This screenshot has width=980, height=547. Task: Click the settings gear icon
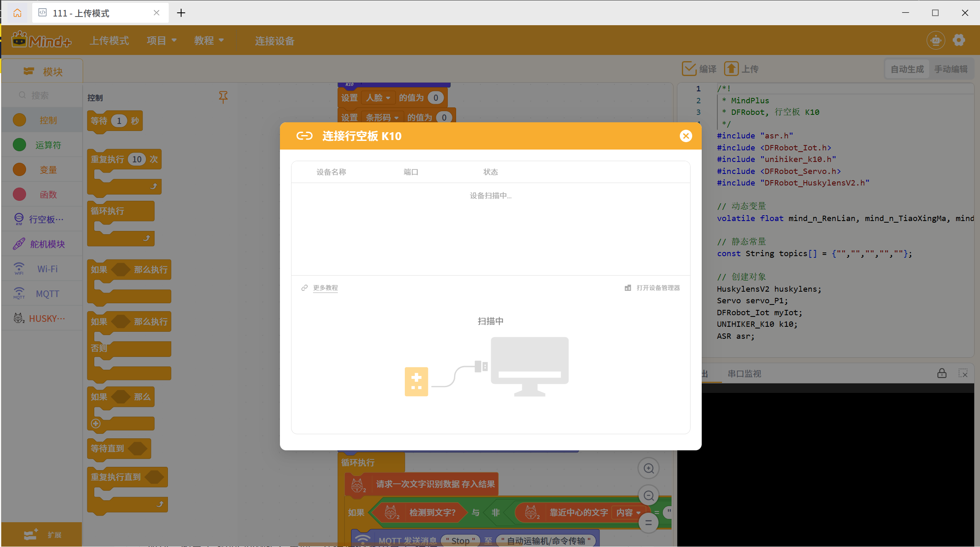coord(959,40)
